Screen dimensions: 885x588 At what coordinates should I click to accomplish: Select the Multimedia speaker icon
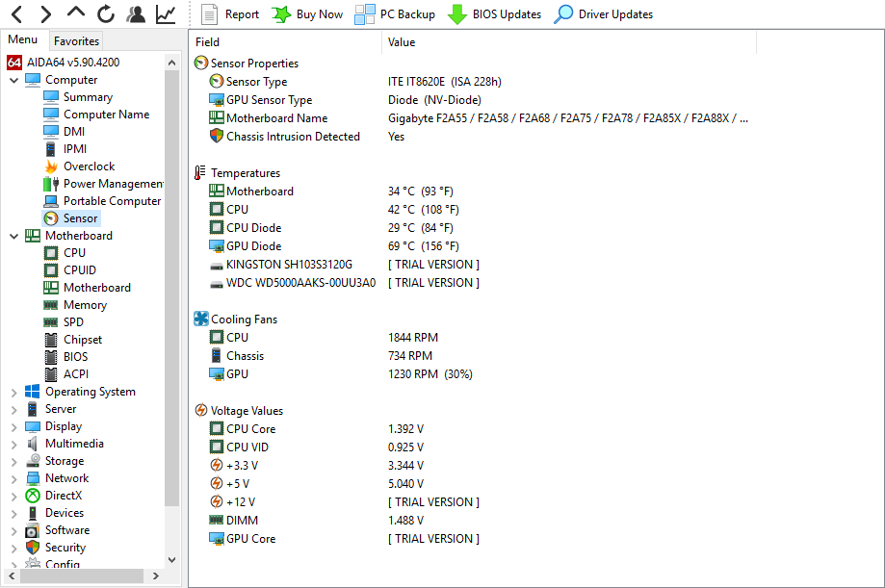pos(32,444)
